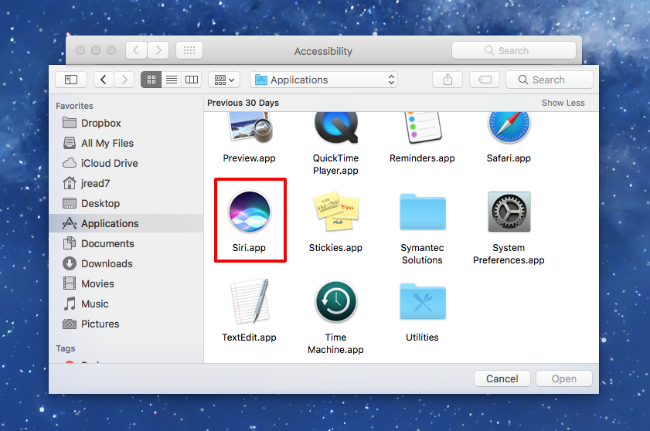The height and width of the screenshot is (431, 650).
Task: Go forward in the file dialog
Action: (124, 80)
